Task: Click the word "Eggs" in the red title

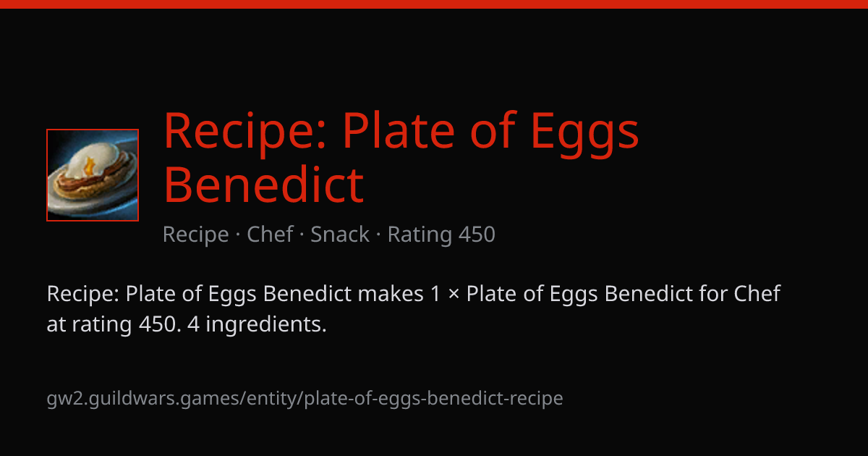Action: 584,132
